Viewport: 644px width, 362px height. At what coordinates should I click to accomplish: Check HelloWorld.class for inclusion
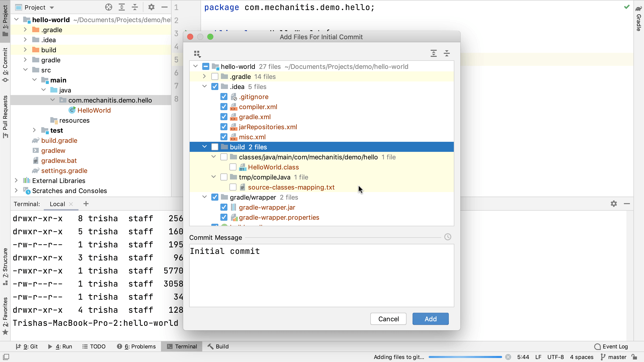pos(233,167)
